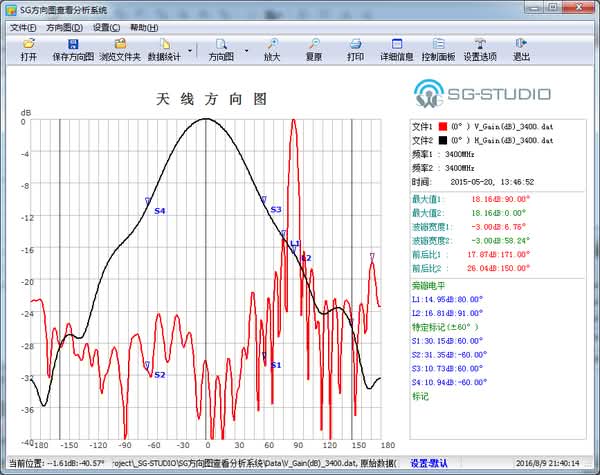Open 浏览文件夹 folder browser icon
The height and width of the screenshot is (475, 600).
(x=120, y=44)
